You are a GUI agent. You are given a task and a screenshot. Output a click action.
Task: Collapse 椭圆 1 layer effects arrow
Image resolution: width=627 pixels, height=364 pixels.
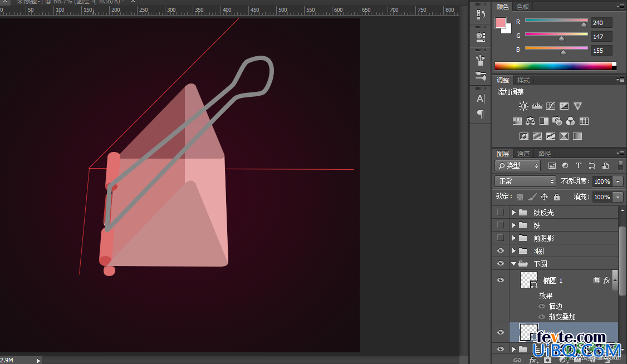point(615,280)
